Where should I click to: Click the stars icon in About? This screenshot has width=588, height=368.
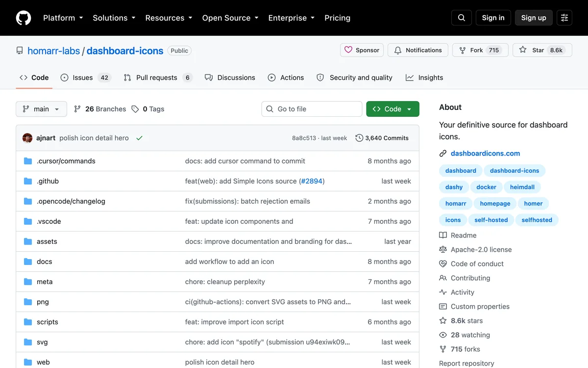[x=443, y=320]
